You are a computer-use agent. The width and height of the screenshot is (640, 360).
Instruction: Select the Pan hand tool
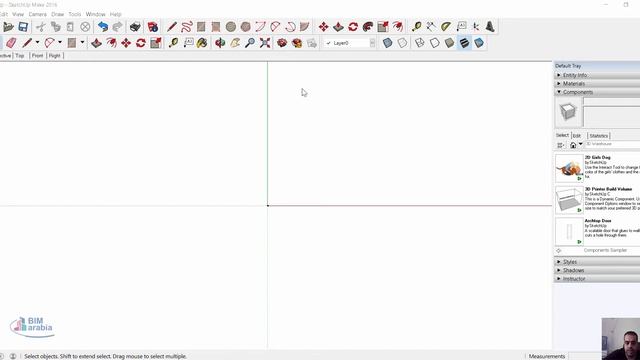(235, 43)
